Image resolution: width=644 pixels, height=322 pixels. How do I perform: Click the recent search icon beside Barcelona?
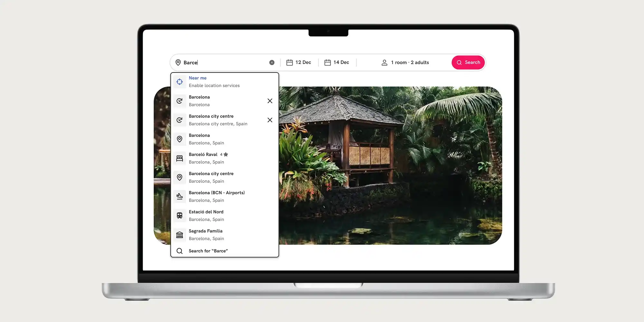180,101
